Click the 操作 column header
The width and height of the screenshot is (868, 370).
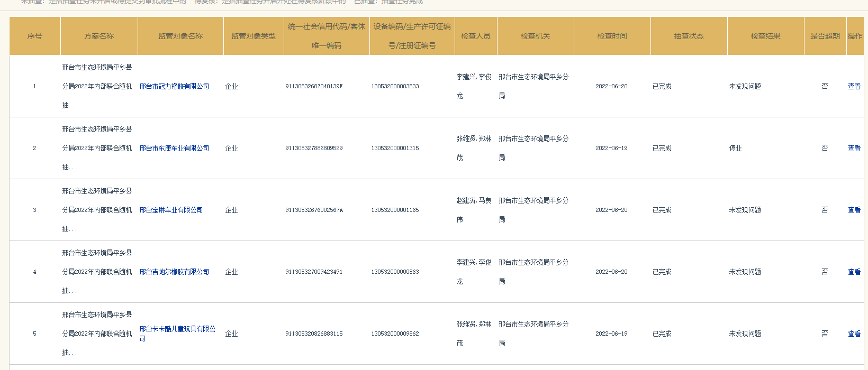[855, 36]
